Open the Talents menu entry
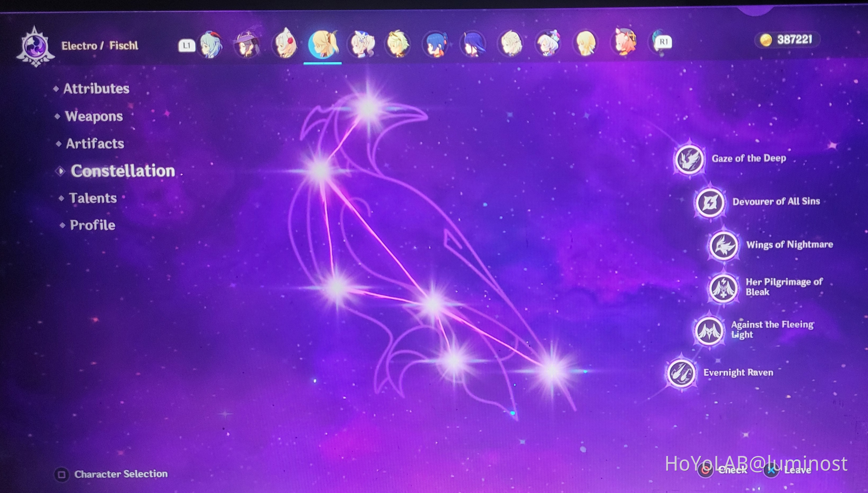The image size is (868, 493). point(93,198)
